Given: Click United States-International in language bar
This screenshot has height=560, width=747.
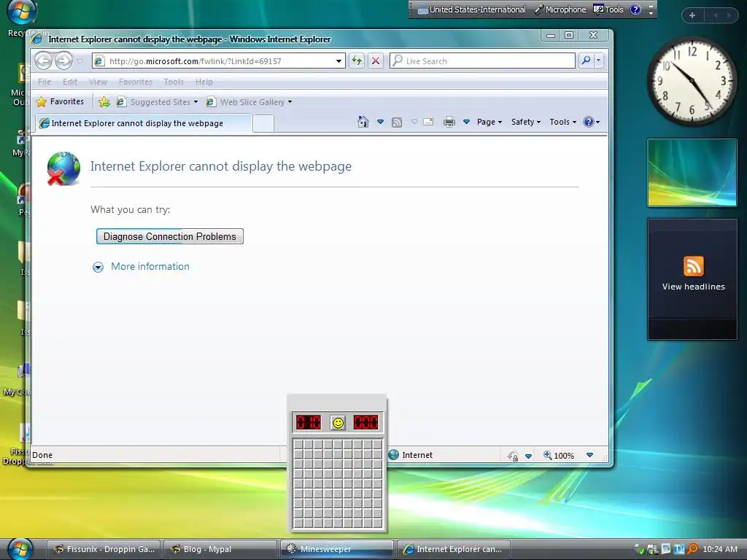Looking at the screenshot, I should click(x=472, y=9).
